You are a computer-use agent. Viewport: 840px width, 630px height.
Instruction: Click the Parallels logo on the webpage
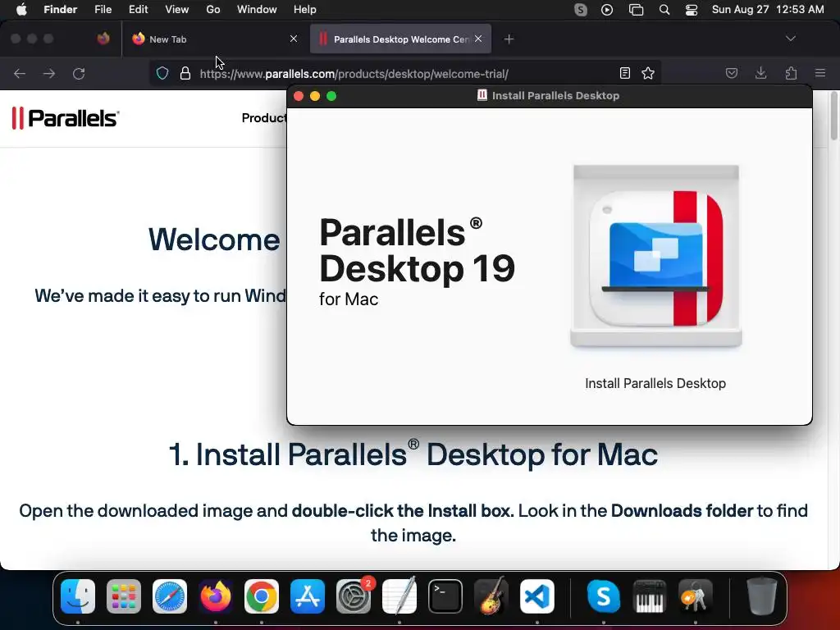66,118
